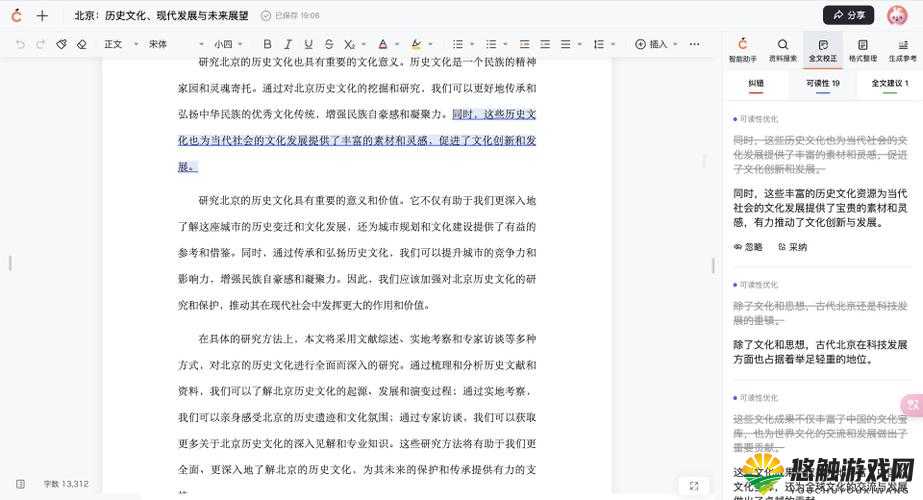Open the 正文 paragraph style dropdown
Viewport: 923px width, 500px height.
point(121,44)
